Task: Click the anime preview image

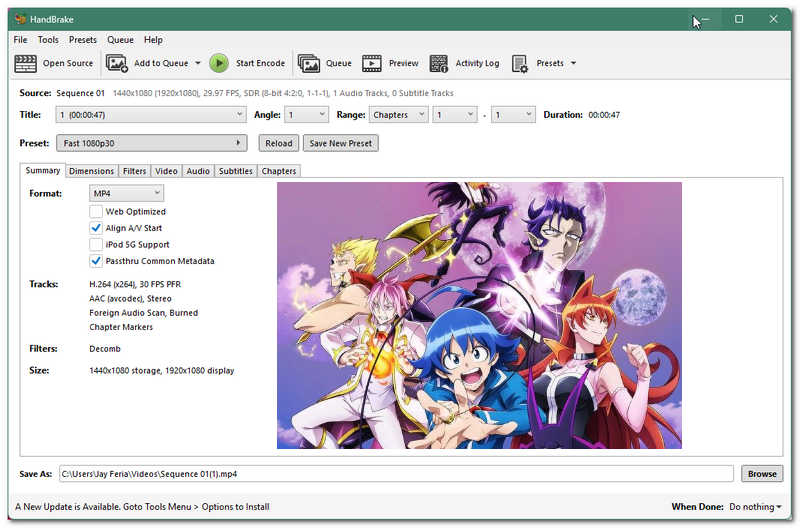Action: [479, 315]
